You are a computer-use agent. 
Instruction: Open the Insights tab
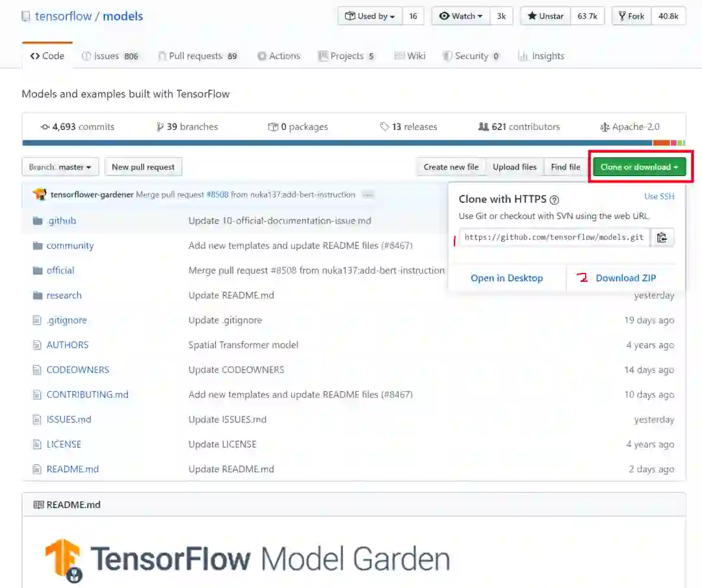click(x=541, y=56)
